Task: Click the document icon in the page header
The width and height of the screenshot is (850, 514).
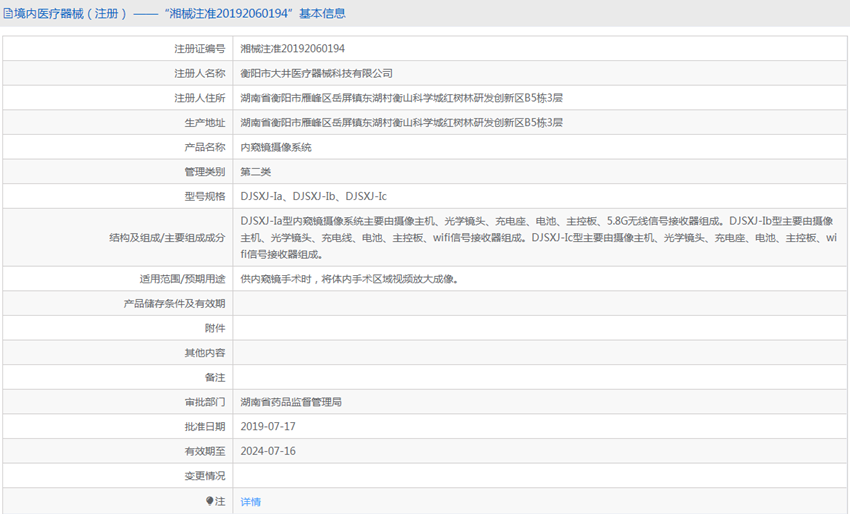Action: tap(8, 14)
